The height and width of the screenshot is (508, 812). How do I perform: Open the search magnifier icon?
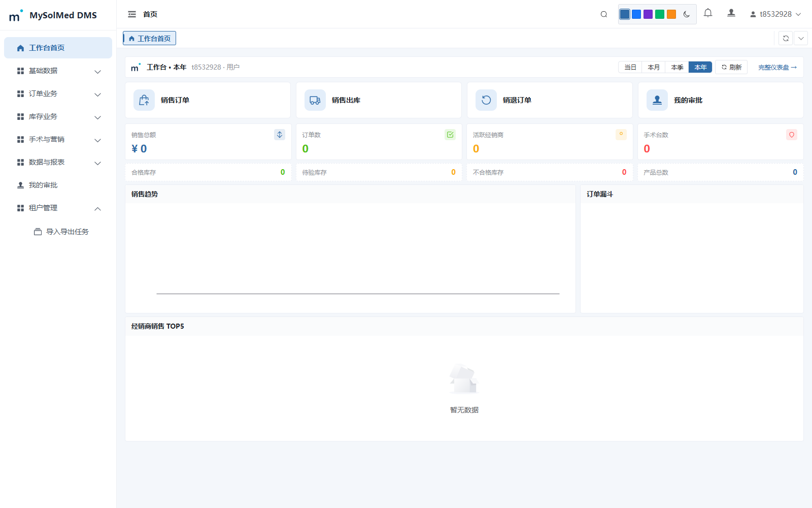(604, 14)
